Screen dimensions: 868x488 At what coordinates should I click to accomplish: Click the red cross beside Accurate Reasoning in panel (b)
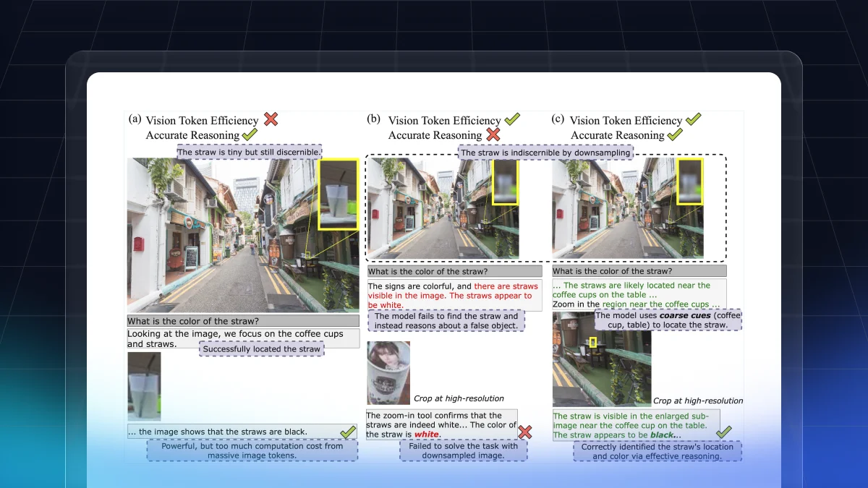pyautogui.click(x=493, y=134)
